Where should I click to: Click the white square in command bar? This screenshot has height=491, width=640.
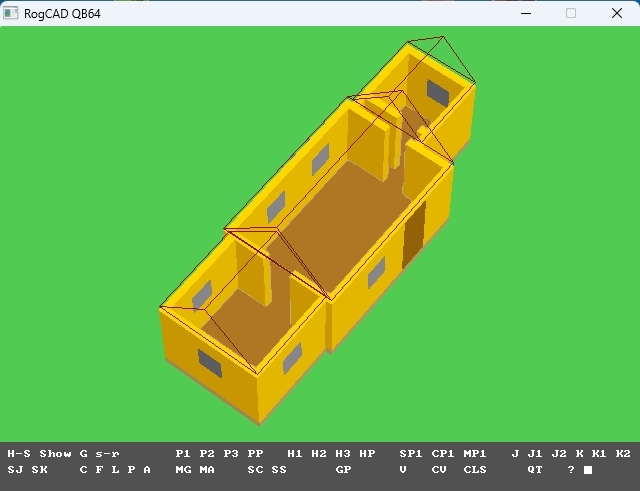588,469
